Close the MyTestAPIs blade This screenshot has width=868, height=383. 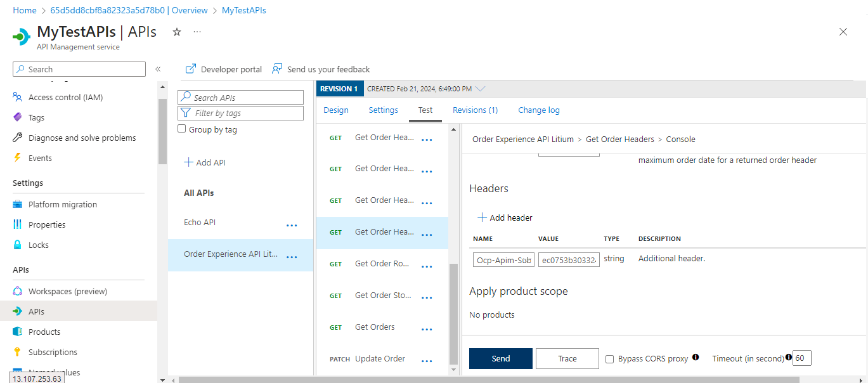pyautogui.click(x=843, y=32)
